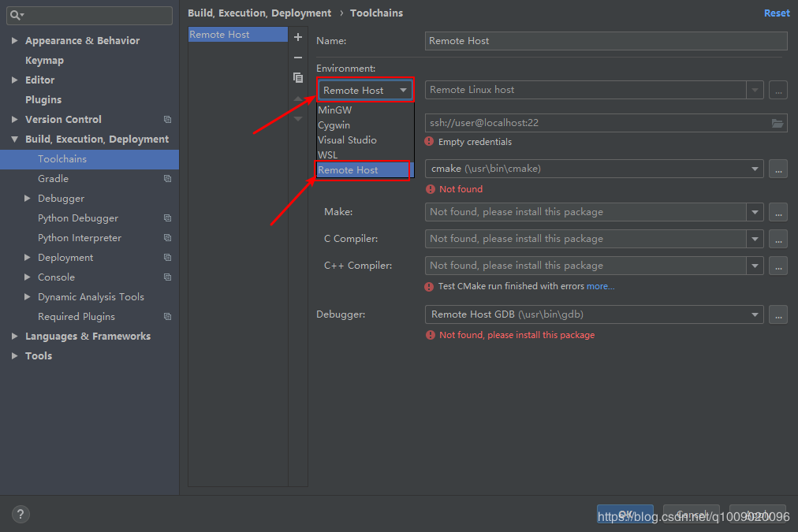
Task: Expand the Languages & Frameworks section
Action: pos(15,337)
